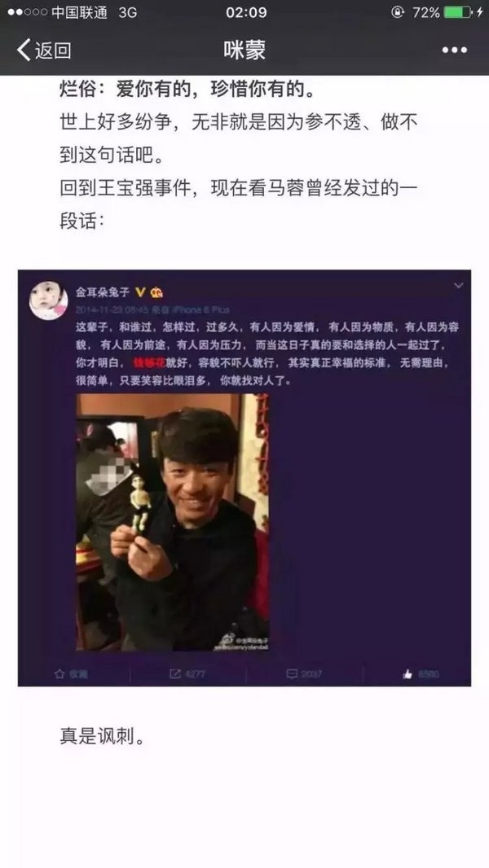The width and height of the screenshot is (489, 868).
Task: Expand the Weibo post dropdown chevron
Action: coord(458,286)
